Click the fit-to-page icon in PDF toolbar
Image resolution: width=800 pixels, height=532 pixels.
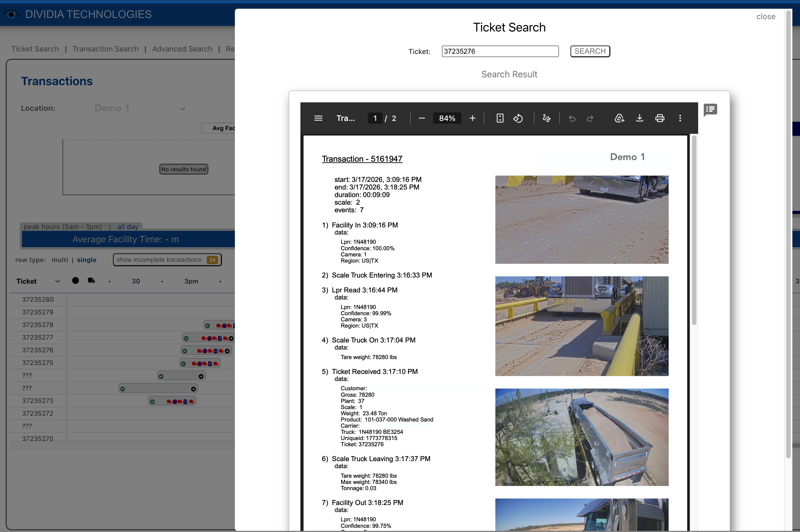(500, 118)
